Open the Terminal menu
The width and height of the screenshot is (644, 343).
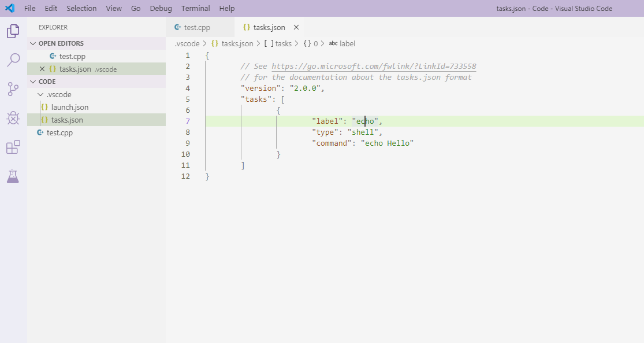(195, 8)
